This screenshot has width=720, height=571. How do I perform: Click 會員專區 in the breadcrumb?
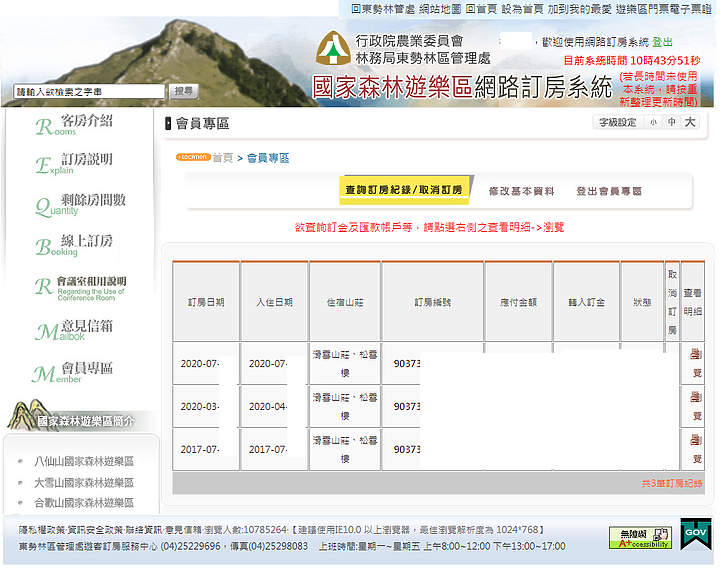pos(268,158)
